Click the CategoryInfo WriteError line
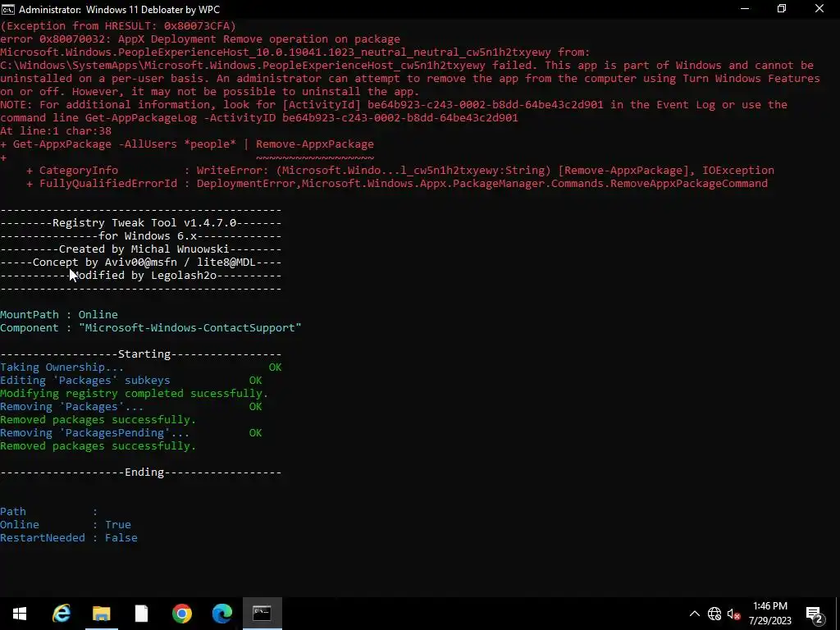The width and height of the screenshot is (840, 630). (x=400, y=171)
